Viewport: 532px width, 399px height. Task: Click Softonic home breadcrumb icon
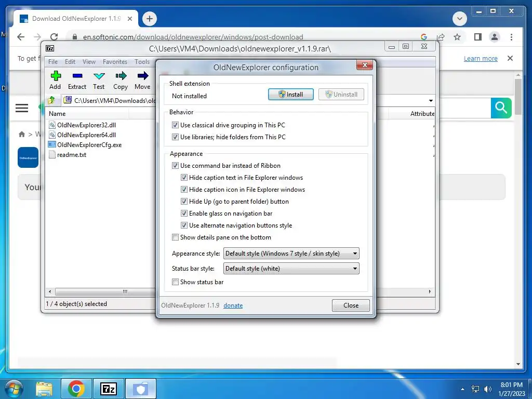22,135
